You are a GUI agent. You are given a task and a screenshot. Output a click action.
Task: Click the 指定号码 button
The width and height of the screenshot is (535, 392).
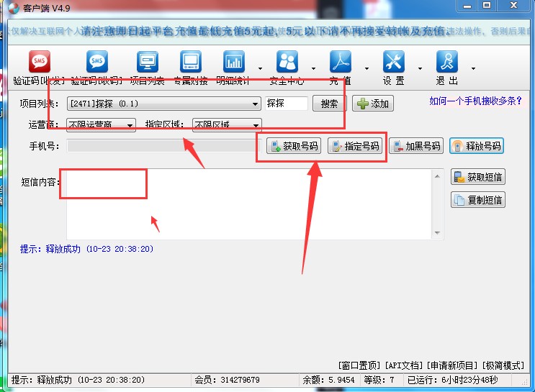tap(355, 146)
